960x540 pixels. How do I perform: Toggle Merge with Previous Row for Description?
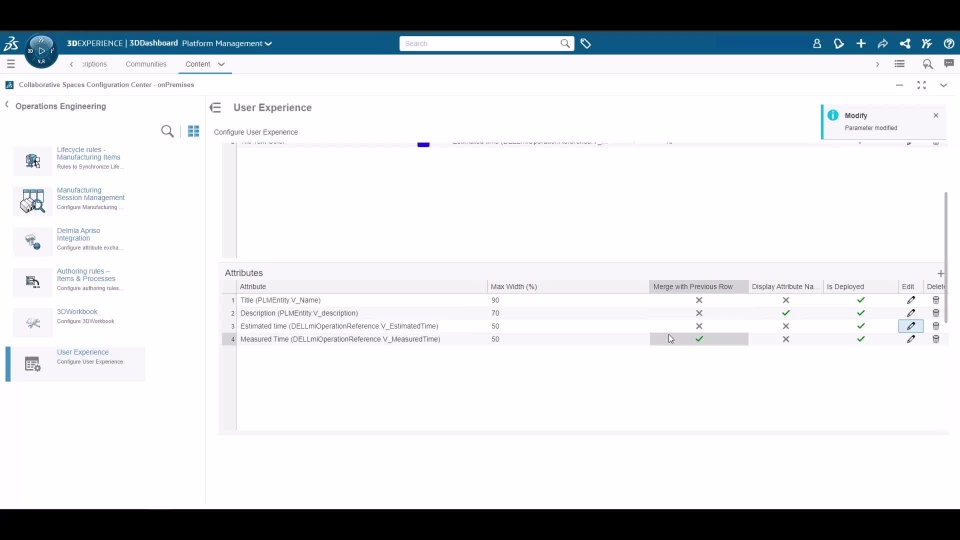click(699, 313)
